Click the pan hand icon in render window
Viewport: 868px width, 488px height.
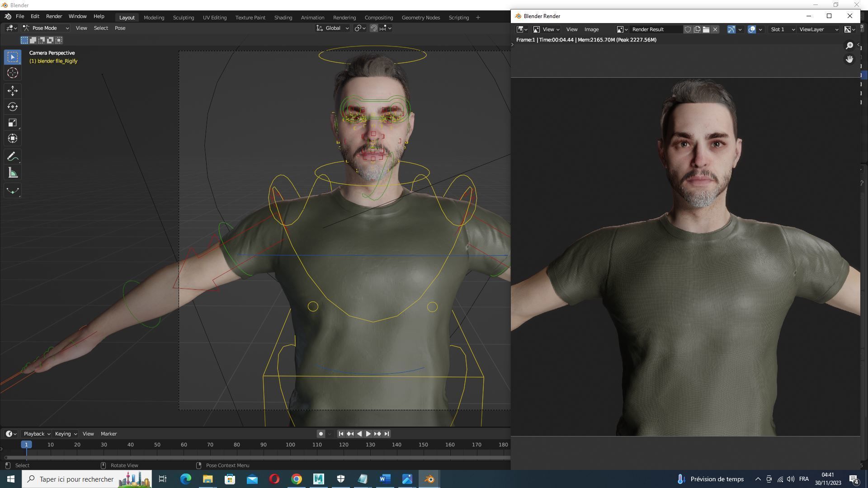849,59
